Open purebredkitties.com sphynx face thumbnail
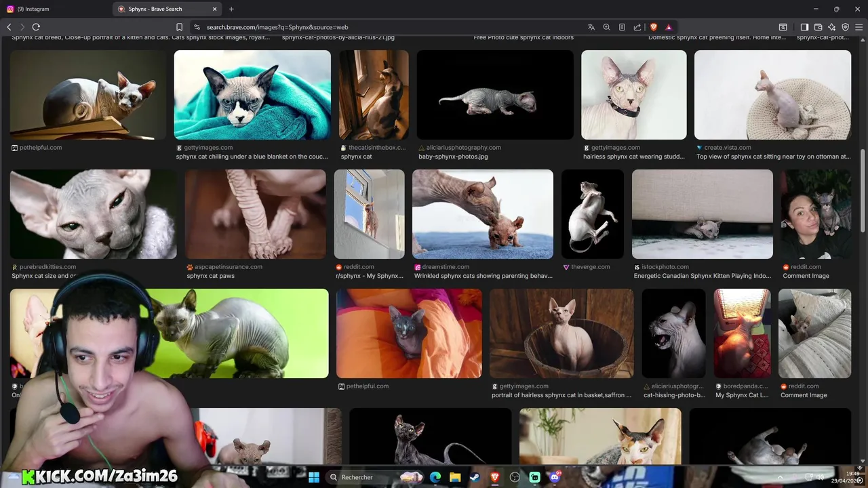This screenshot has width=868, height=488. 94,214
